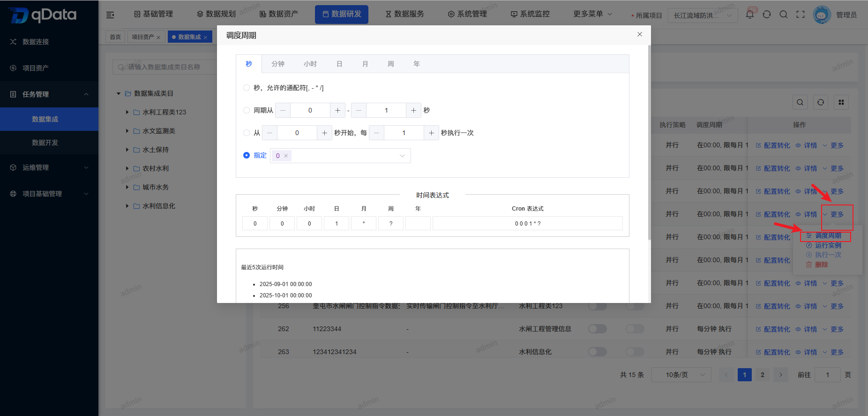Select the 周期从 radio option

point(247,110)
